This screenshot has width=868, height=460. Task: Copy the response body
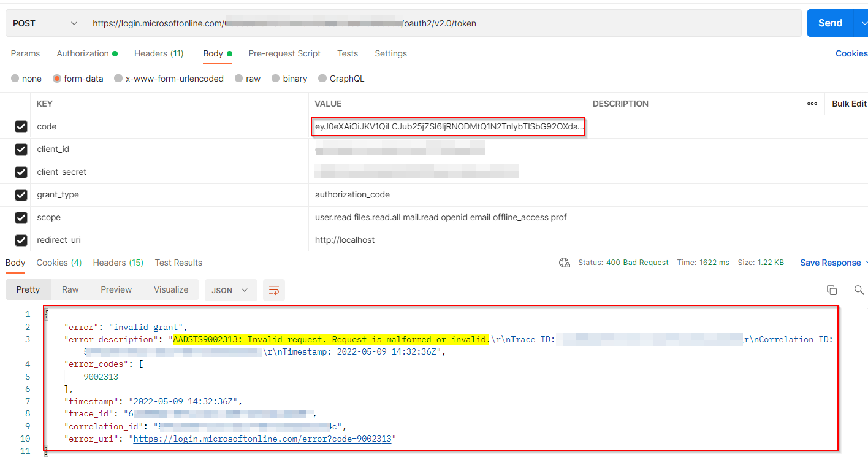(x=832, y=289)
